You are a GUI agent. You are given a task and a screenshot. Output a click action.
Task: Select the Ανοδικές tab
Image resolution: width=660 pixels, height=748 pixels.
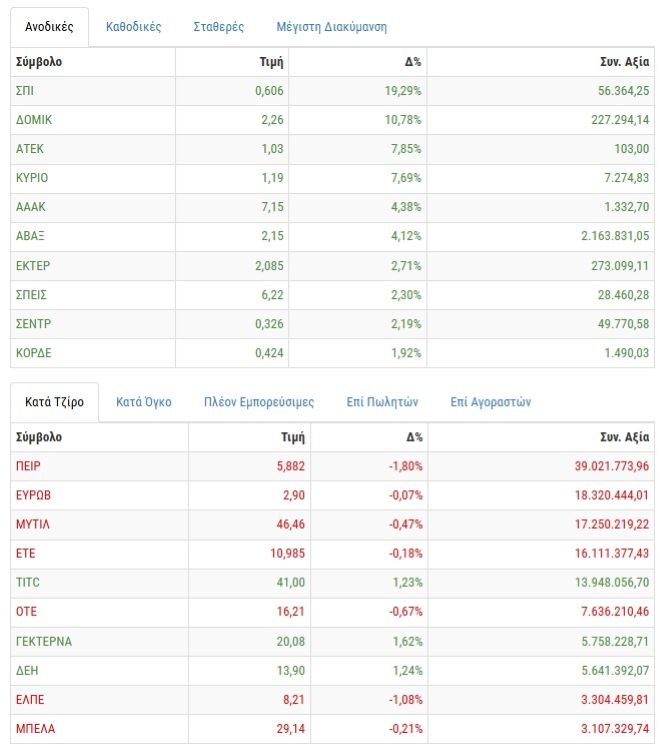49,27
